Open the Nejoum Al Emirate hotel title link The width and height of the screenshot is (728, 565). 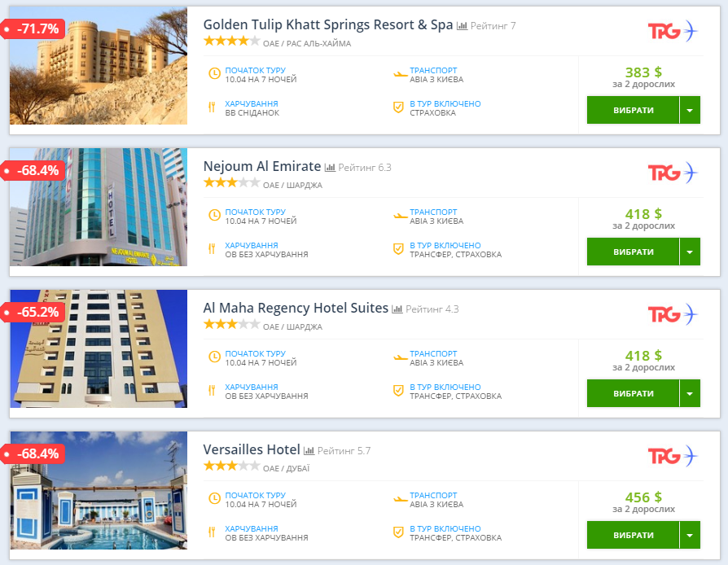click(262, 166)
